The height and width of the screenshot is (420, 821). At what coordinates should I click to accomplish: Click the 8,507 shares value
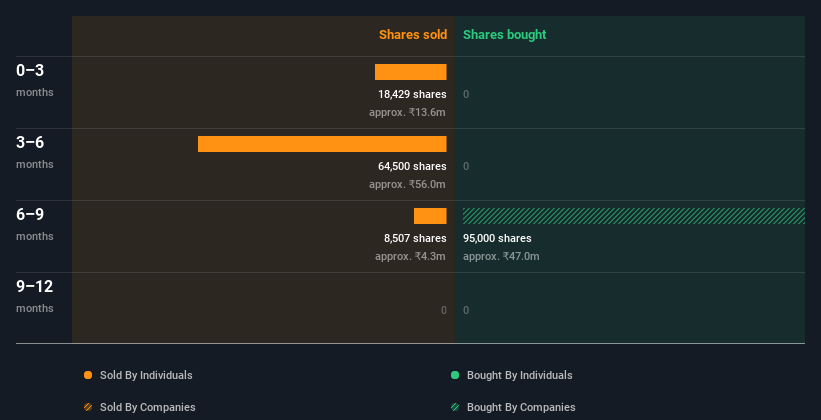(415, 238)
